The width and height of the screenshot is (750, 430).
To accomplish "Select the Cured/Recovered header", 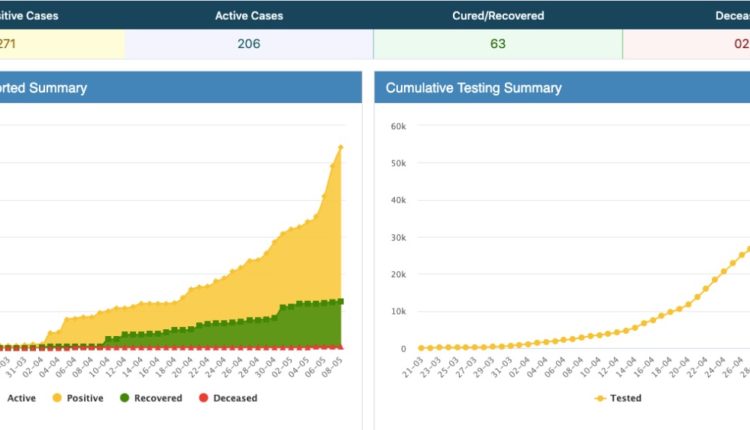I will click(x=497, y=16).
